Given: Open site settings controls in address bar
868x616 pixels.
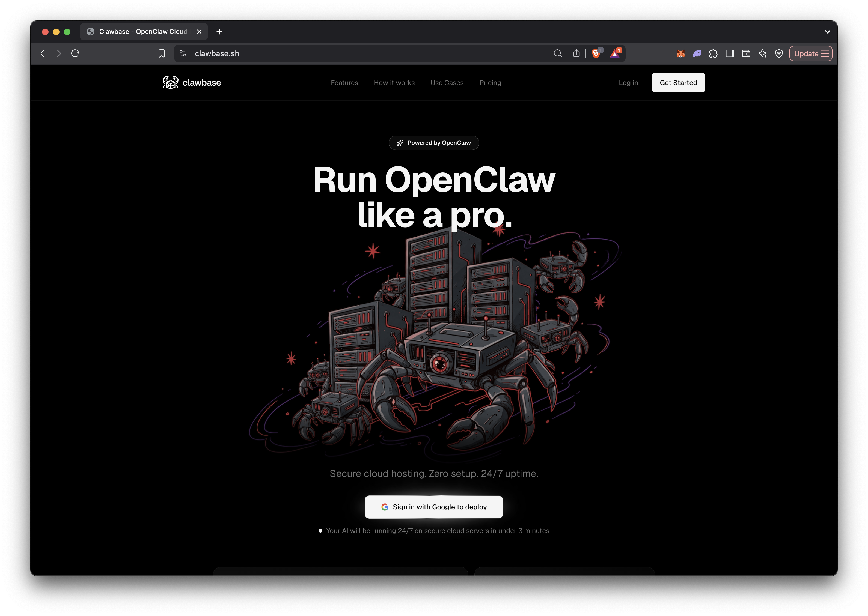Looking at the screenshot, I should click(x=183, y=53).
